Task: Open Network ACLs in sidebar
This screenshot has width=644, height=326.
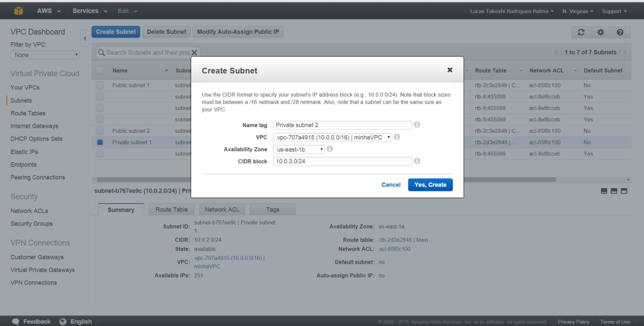Action: click(x=29, y=211)
